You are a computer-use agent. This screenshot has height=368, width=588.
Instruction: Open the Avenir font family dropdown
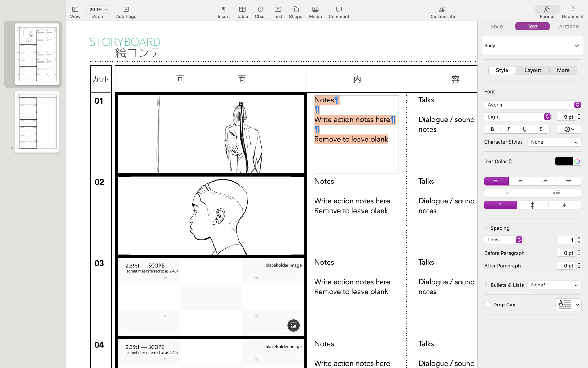533,105
